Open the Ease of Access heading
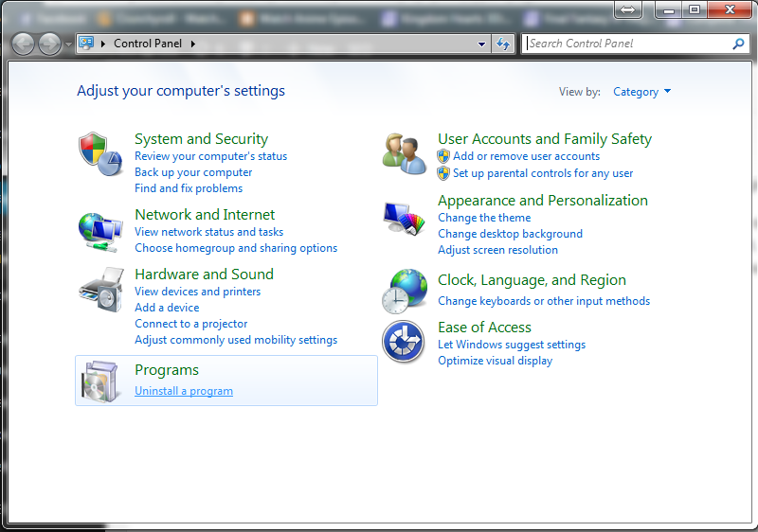Screen dimensions: 758x532 [x=484, y=328]
